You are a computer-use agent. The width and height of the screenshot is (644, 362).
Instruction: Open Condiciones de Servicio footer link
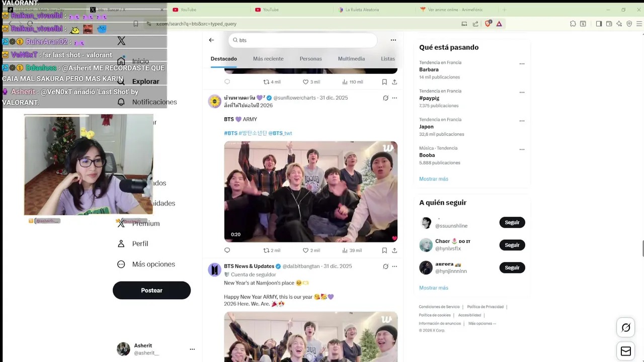pos(439,307)
